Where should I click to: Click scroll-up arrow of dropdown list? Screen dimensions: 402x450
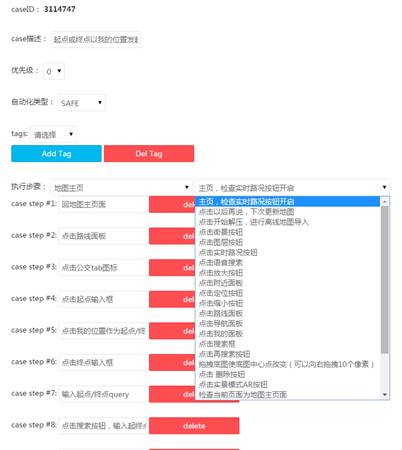385,201
